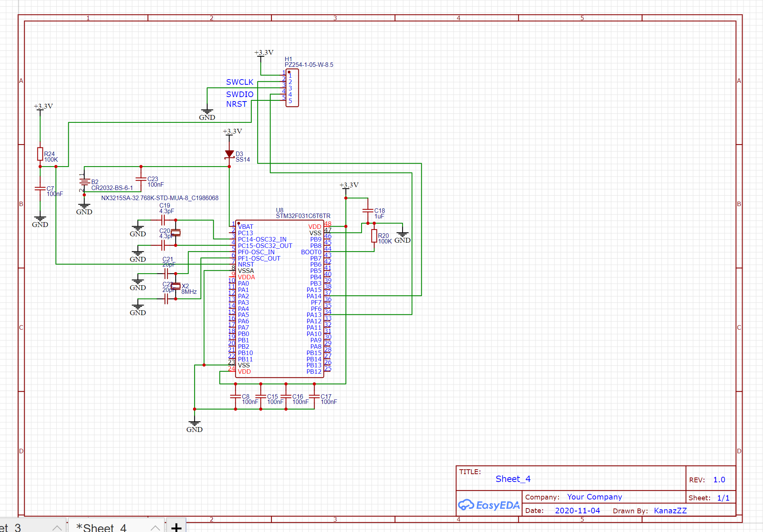Select the H1 header connector symbol
This screenshot has width=763, height=532.
click(x=292, y=88)
